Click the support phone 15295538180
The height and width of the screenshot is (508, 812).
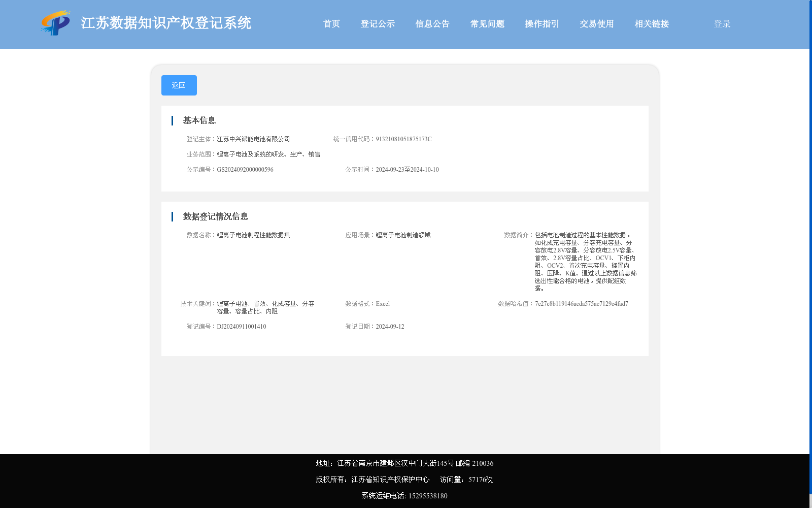(428, 496)
